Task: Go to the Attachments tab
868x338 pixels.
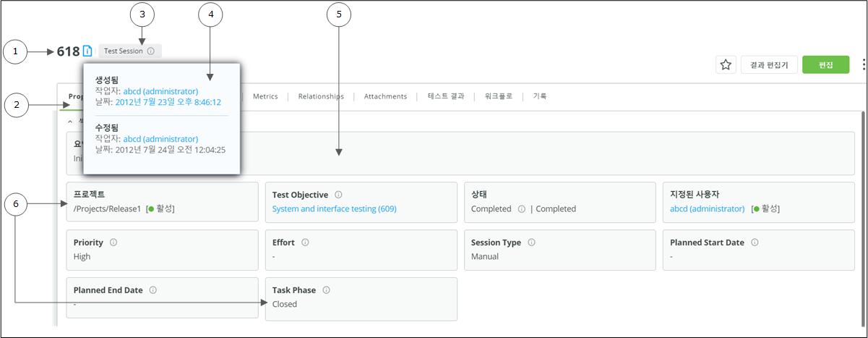Action: tap(385, 96)
